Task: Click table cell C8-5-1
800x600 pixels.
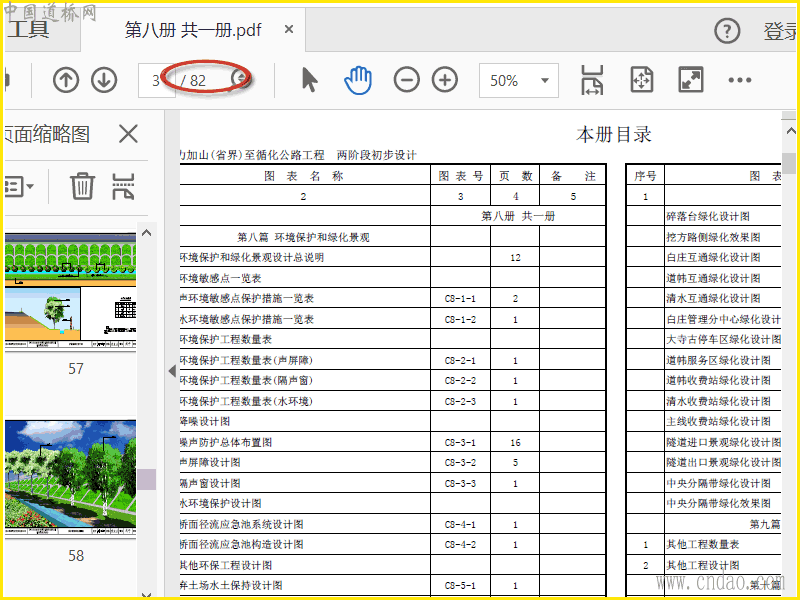Action: click(460, 585)
